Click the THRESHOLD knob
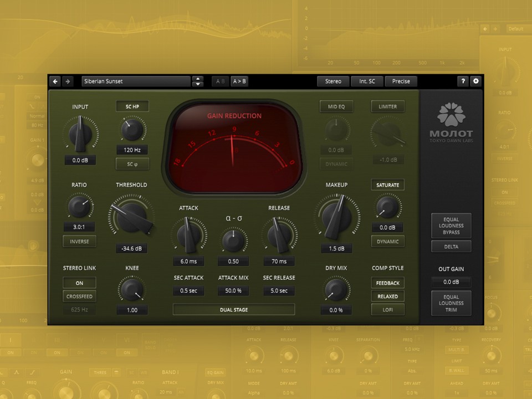This screenshot has height=399, width=532. [x=132, y=217]
